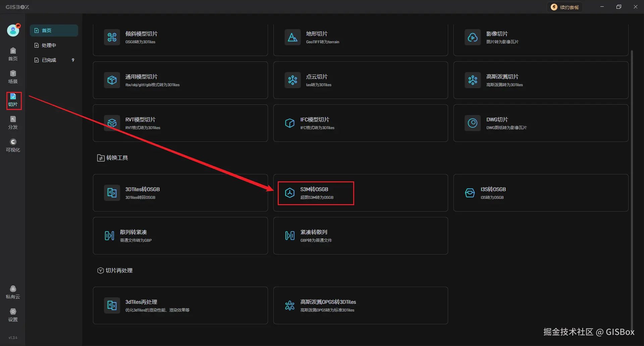Screen dimensions: 644x346
Task: Open 通用模型切片 card title
Action: [141, 77]
